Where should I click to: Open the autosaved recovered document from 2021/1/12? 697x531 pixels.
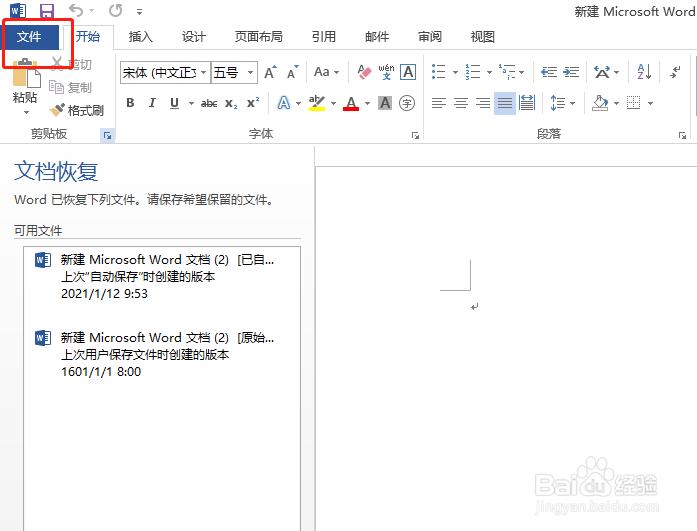(x=162, y=276)
